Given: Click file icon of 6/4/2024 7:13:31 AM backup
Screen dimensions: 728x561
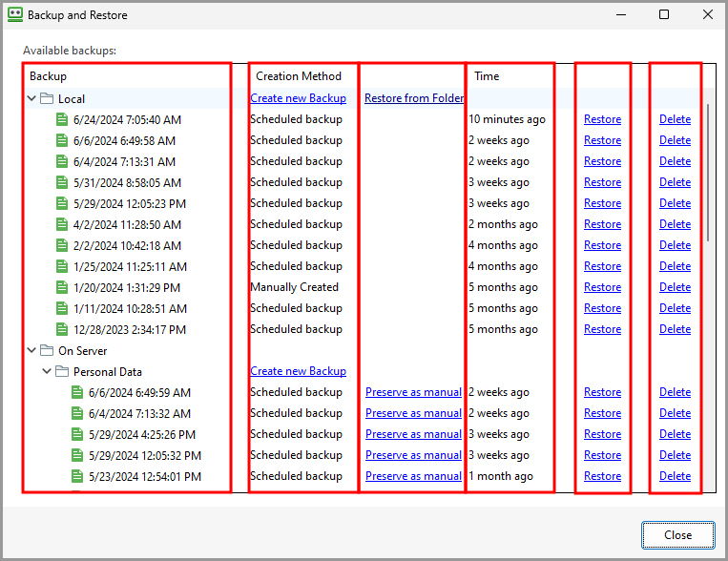Looking at the screenshot, I should click(62, 161).
